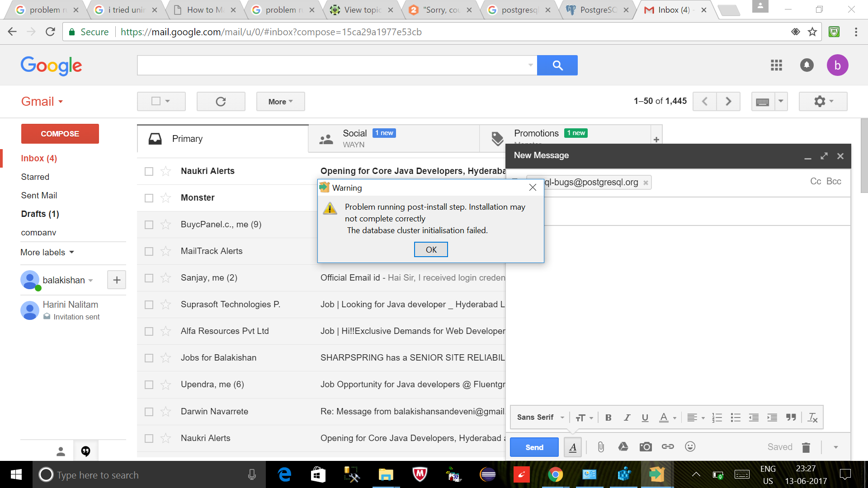This screenshot has width=868, height=488.
Task: Open the More actions dropdown
Action: (280, 102)
